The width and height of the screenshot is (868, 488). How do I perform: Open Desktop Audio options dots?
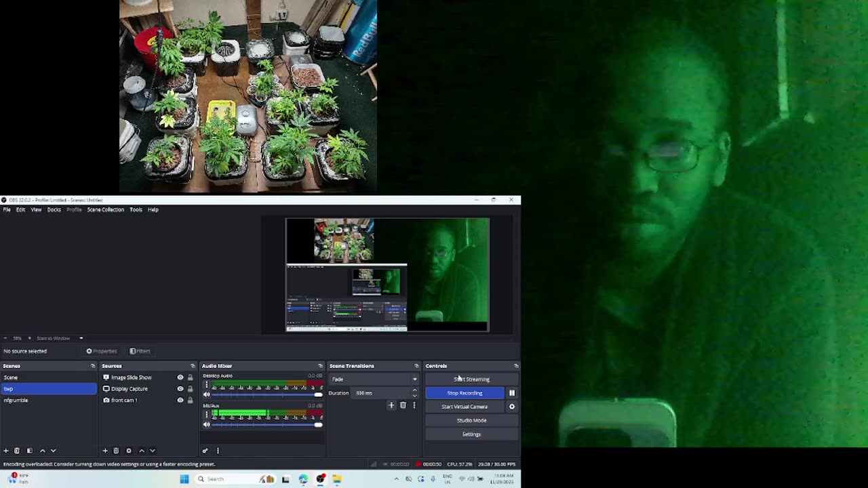[x=207, y=385]
